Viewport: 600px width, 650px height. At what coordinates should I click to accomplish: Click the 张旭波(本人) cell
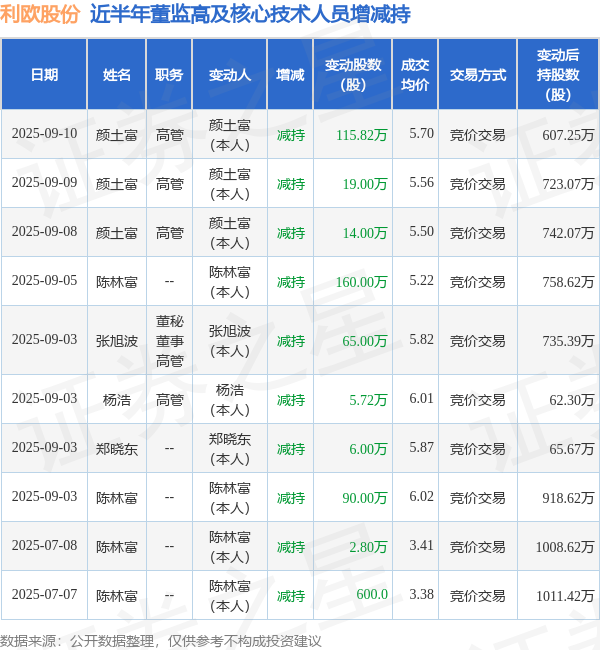click(230, 340)
